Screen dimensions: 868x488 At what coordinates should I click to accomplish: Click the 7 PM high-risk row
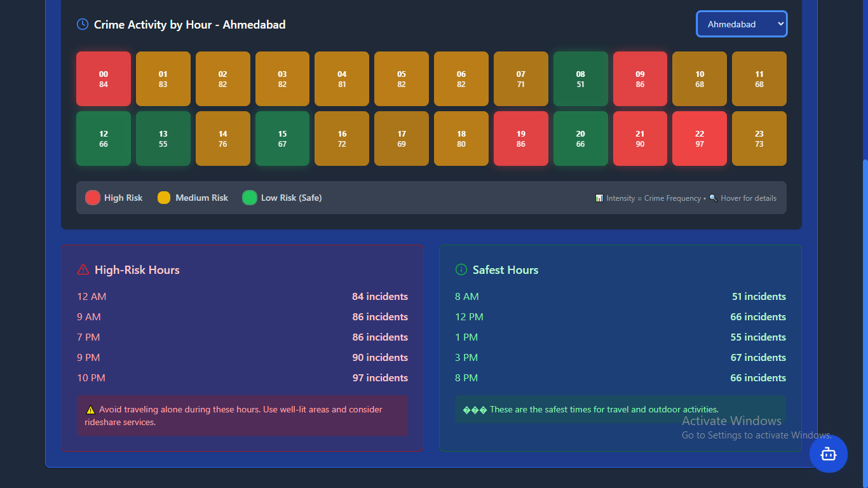(242, 337)
